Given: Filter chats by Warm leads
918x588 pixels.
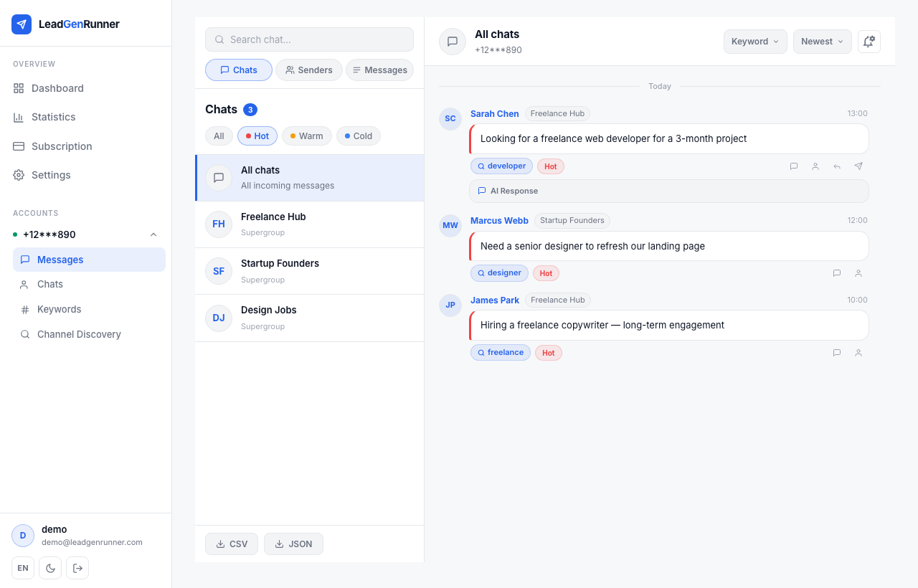Looking at the screenshot, I should (x=307, y=136).
